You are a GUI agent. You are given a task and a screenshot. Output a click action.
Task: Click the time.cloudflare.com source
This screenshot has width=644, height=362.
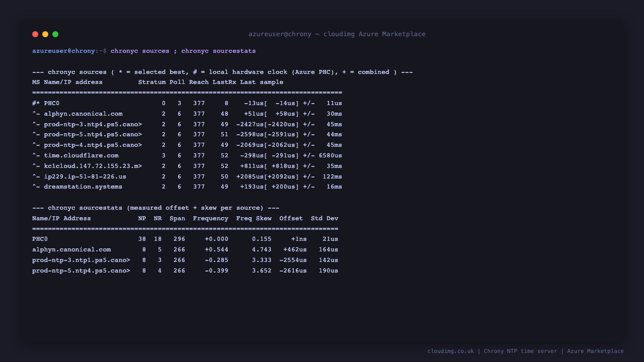81,155
